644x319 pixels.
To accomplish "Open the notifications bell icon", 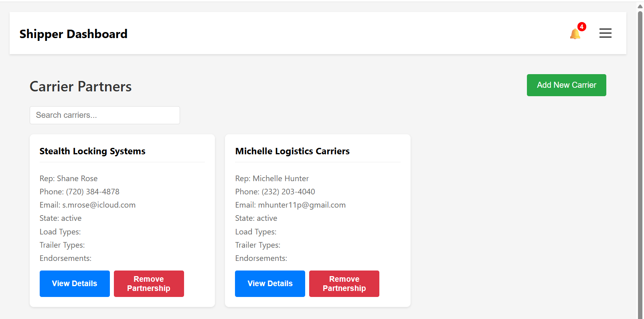I will 575,34.
